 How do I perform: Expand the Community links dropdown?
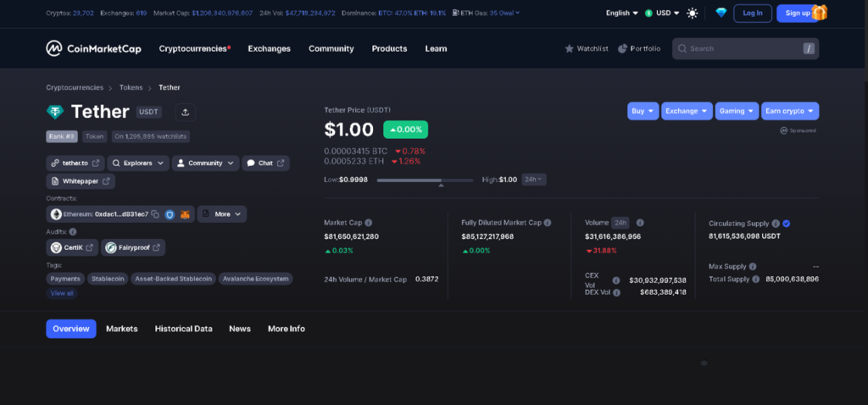tap(205, 164)
